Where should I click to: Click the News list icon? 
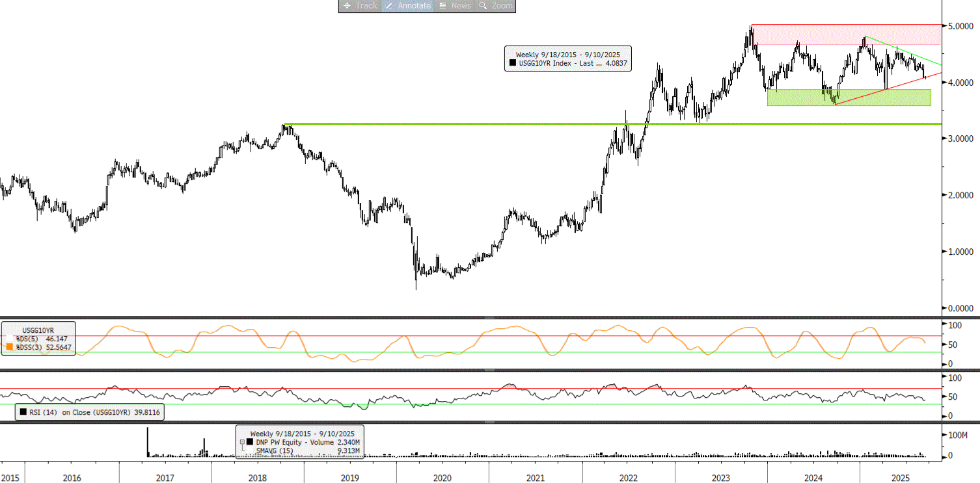point(442,6)
